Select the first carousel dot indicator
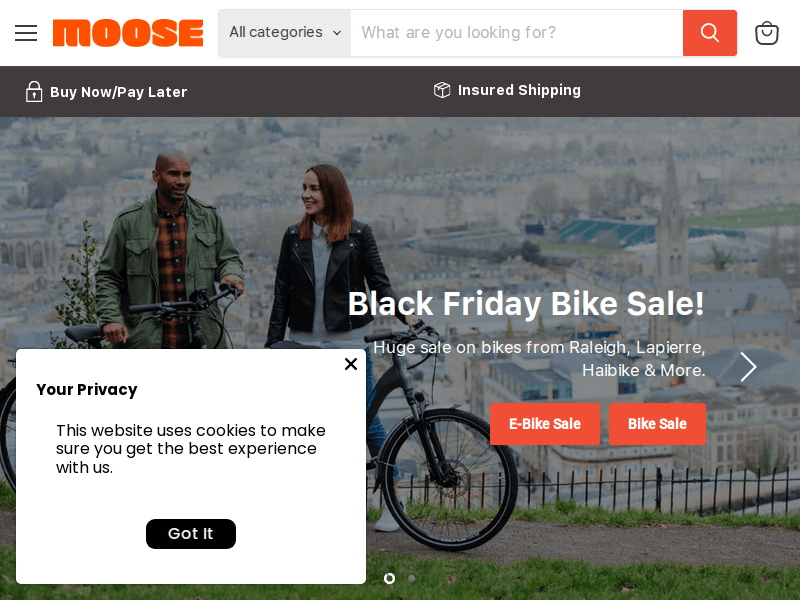800x600 pixels. tap(389, 578)
